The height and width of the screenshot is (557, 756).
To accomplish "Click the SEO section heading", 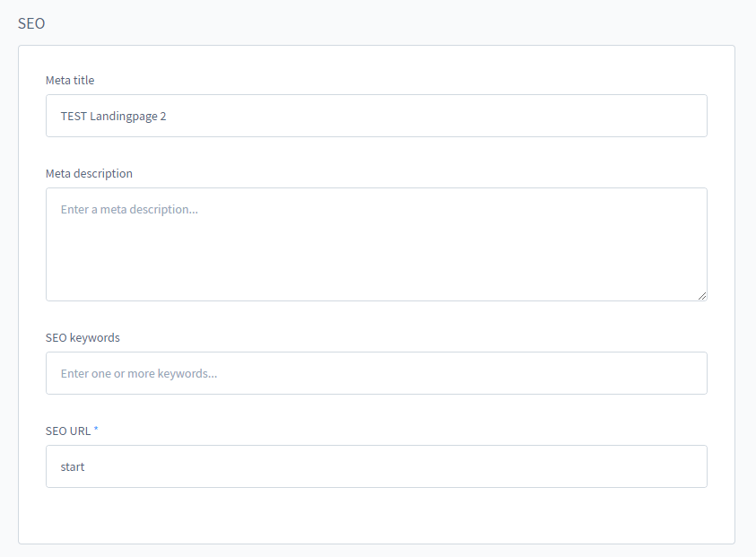I will pyautogui.click(x=31, y=23).
